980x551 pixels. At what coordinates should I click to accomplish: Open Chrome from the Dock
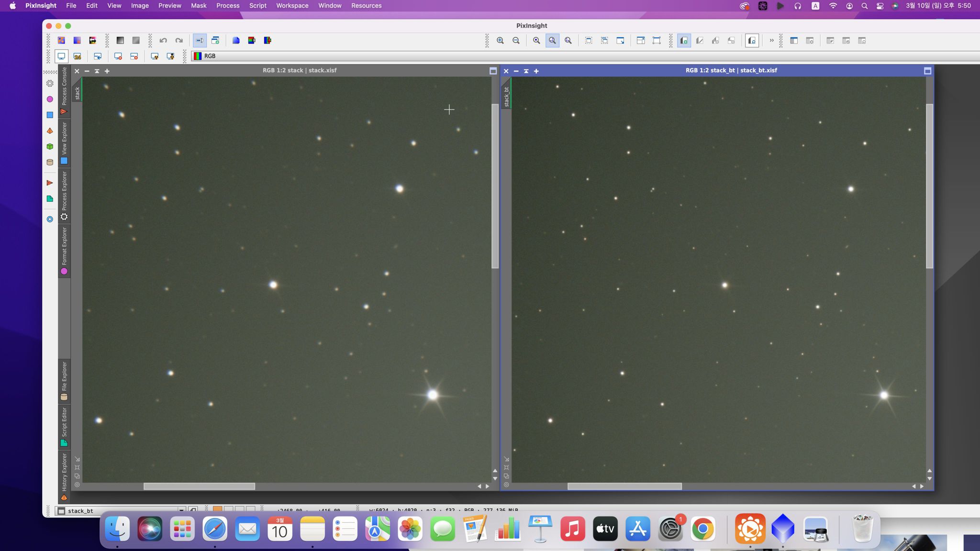pyautogui.click(x=702, y=529)
